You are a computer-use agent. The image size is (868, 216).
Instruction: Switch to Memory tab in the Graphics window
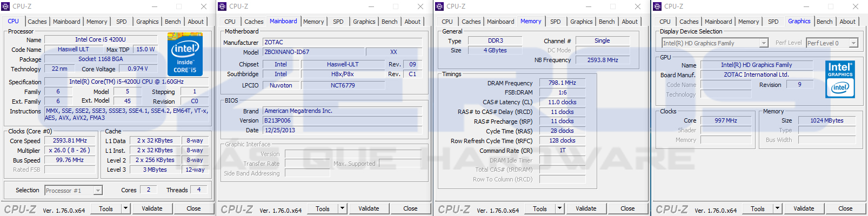coord(749,22)
